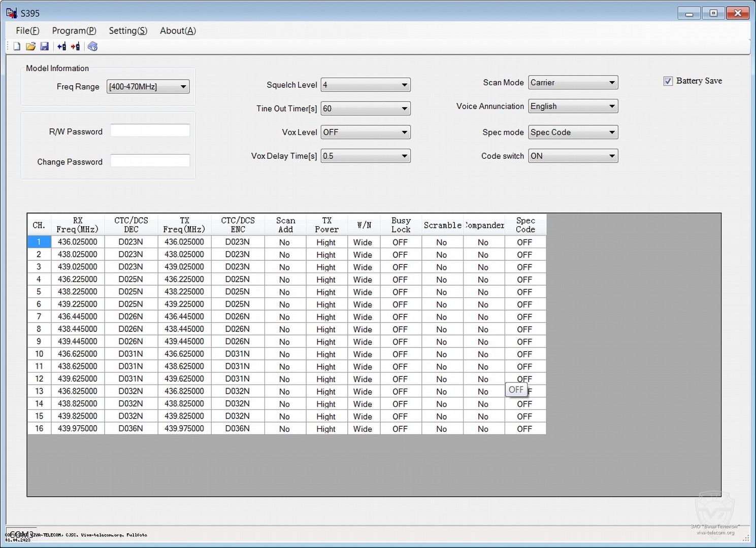Click the S395 application icon in title bar
Viewport: 756px width, 548px height.
[x=11, y=13]
